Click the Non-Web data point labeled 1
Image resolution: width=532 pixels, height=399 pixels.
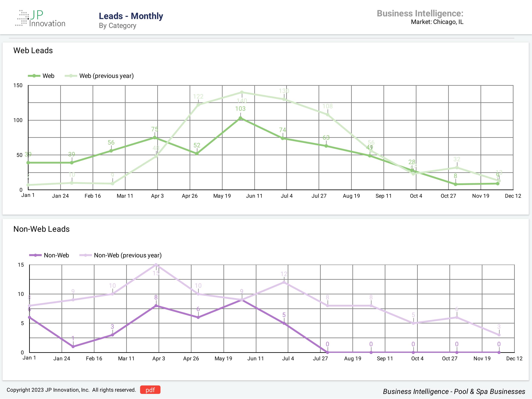[x=73, y=347]
